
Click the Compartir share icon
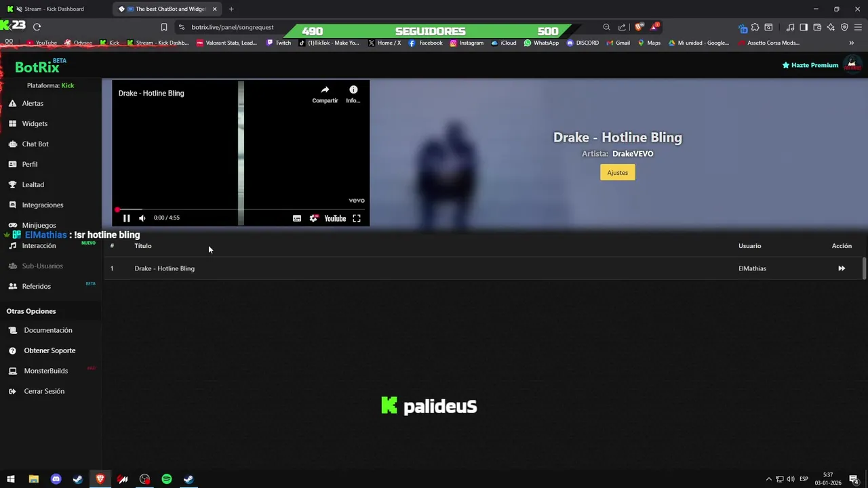325,94
